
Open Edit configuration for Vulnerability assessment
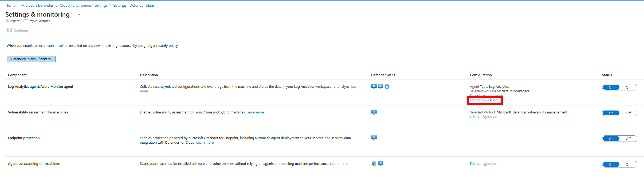(484, 117)
